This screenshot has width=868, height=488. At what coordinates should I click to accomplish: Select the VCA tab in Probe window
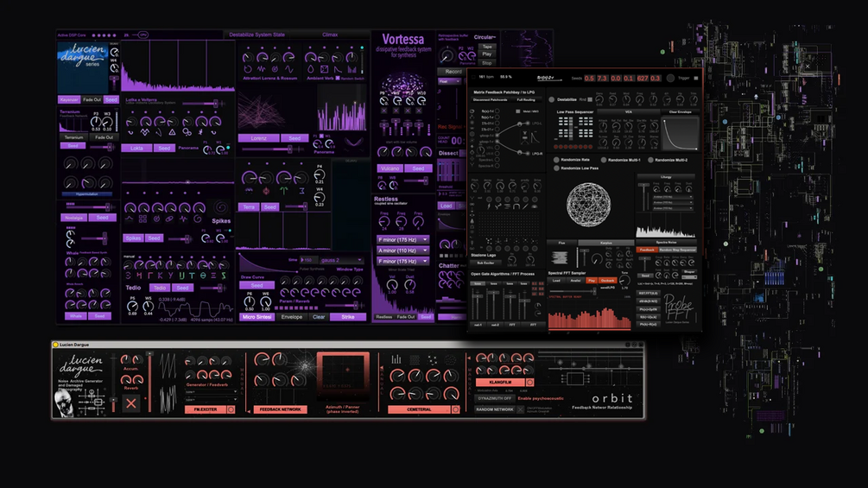[629, 111]
